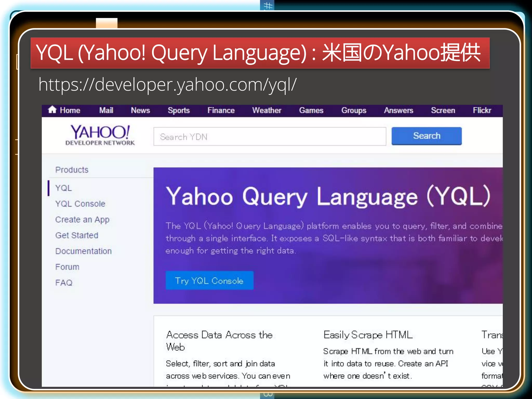Click Create an App sidebar link
Image resolution: width=532 pixels, height=399 pixels.
tap(82, 220)
